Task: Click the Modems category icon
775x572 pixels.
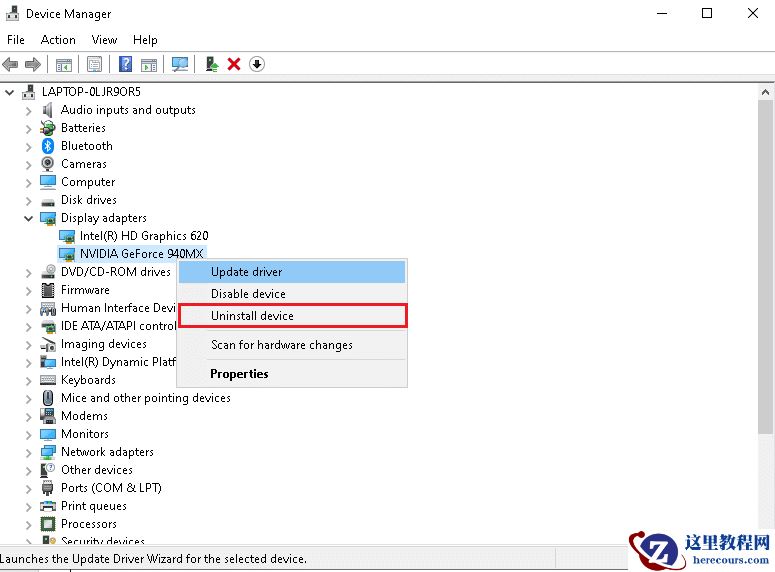Action: pyautogui.click(x=48, y=416)
